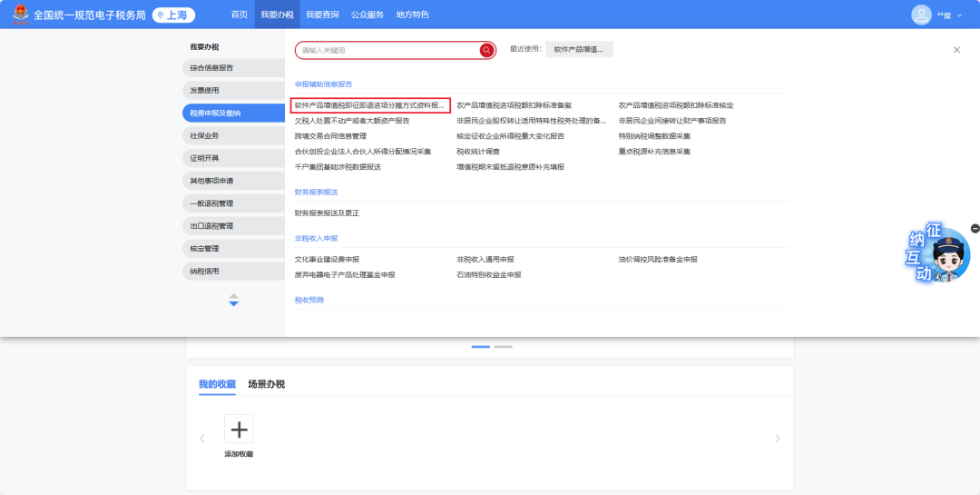Image resolution: width=980 pixels, height=495 pixels.
Task: Open 农产品增值税进项税额扣除标准核定 link
Action: click(x=676, y=105)
